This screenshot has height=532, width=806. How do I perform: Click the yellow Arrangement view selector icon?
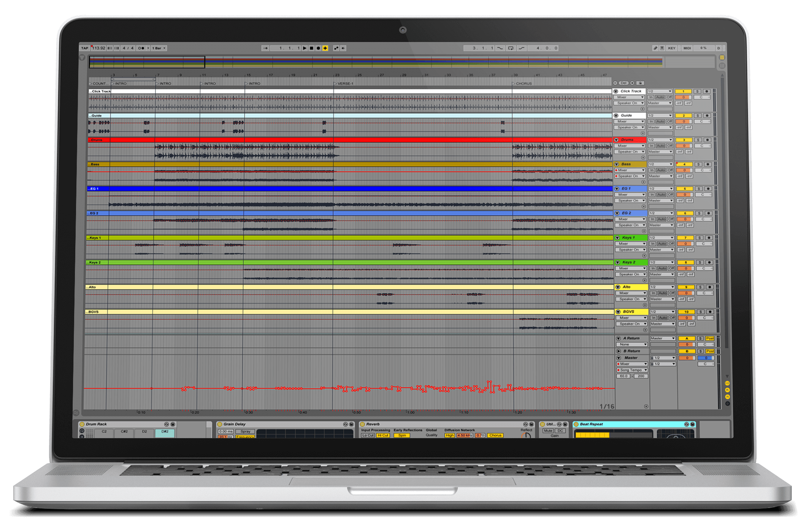coord(722,58)
